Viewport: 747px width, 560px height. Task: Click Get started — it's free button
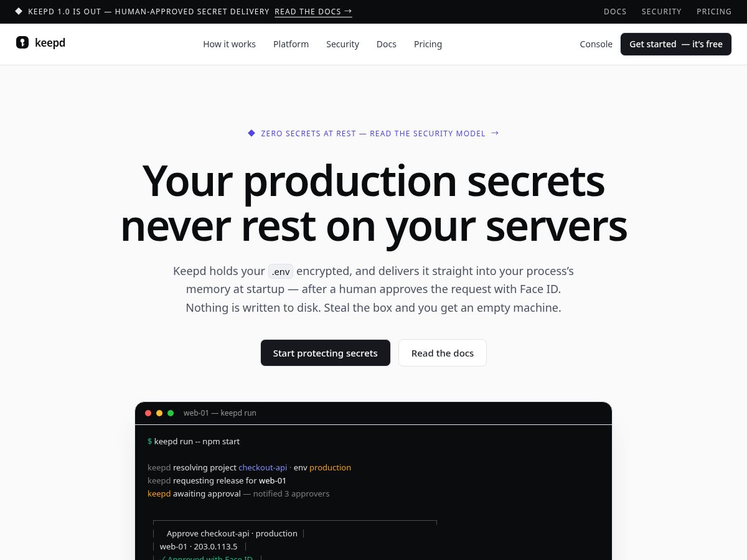tap(676, 44)
